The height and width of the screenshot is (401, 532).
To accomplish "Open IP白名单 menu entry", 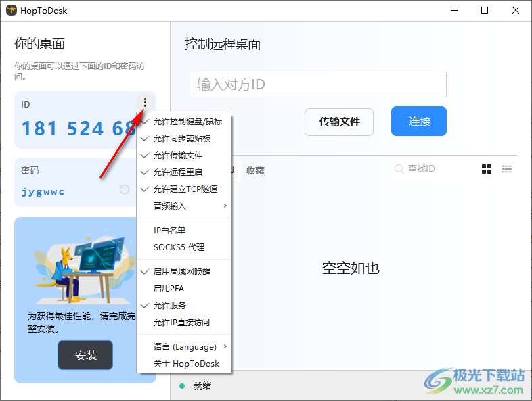I will tap(184, 230).
